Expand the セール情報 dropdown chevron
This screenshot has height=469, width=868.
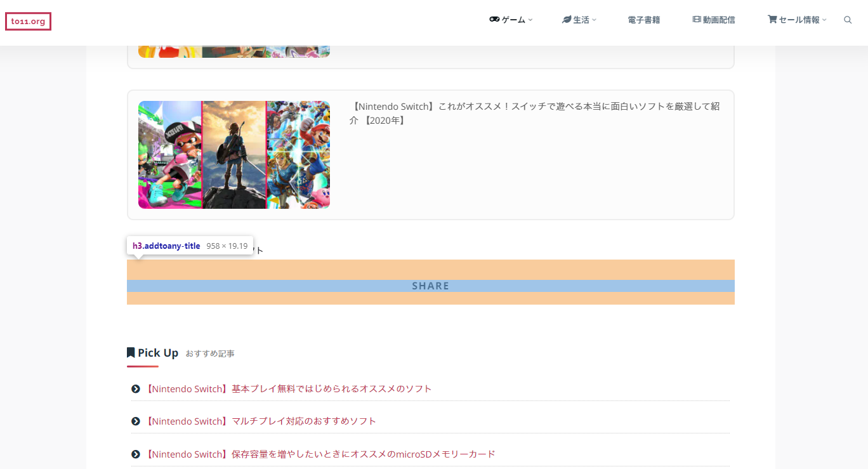pyautogui.click(x=824, y=20)
